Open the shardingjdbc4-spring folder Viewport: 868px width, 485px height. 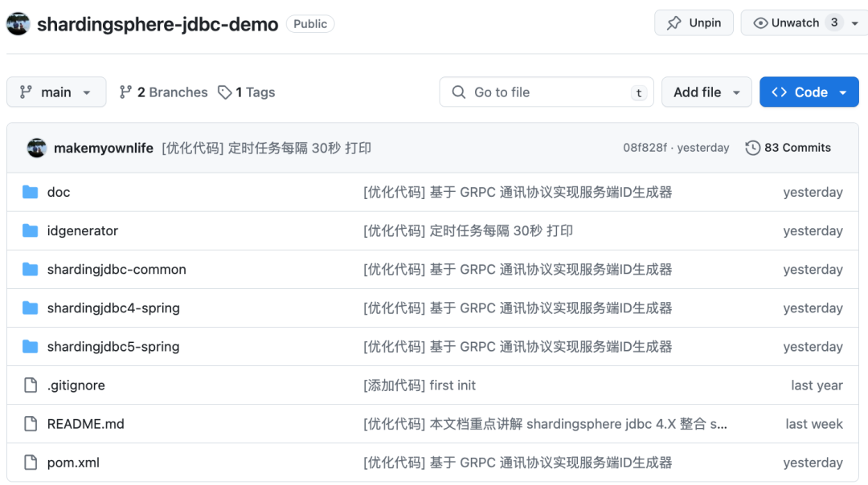coord(113,308)
